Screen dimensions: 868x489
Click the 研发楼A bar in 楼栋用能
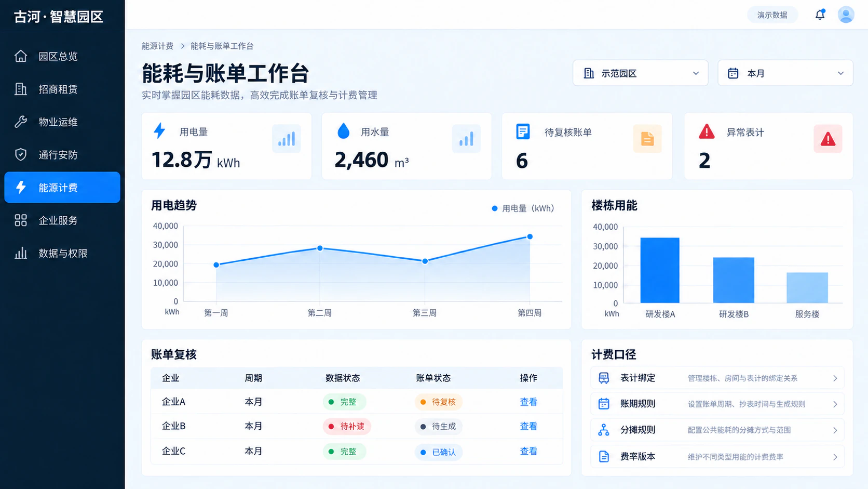pyautogui.click(x=660, y=270)
